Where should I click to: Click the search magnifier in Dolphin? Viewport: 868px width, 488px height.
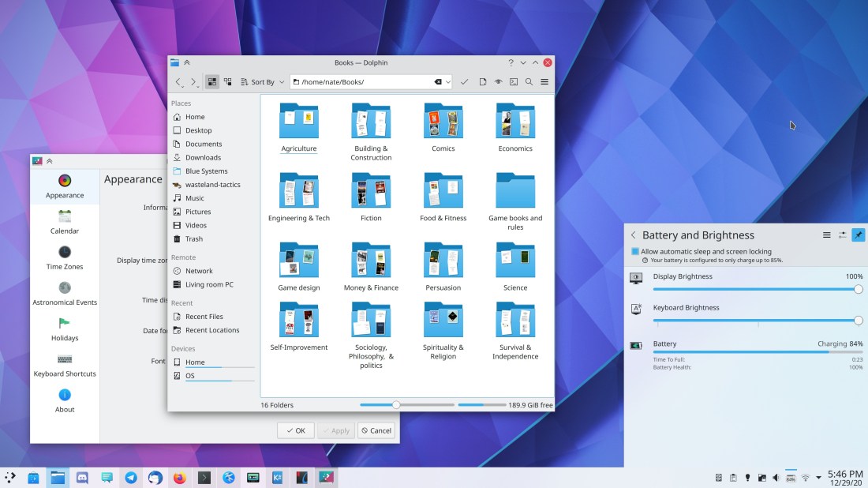click(529, 82)
